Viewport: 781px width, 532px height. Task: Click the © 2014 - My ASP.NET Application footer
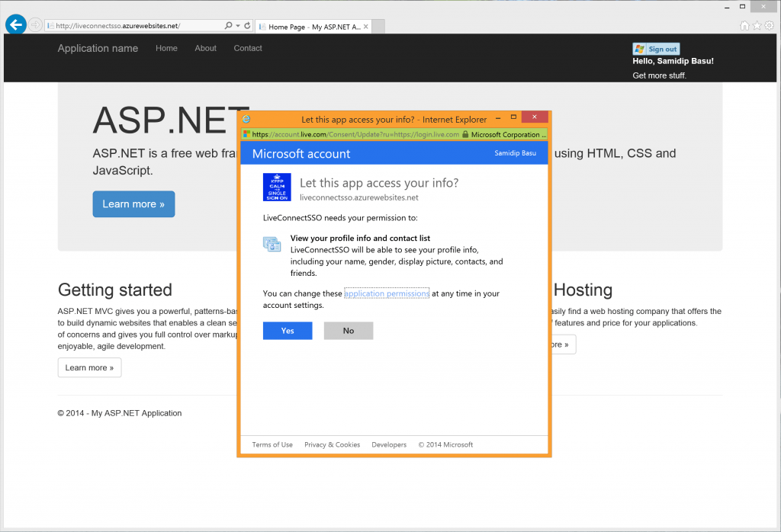120,413
